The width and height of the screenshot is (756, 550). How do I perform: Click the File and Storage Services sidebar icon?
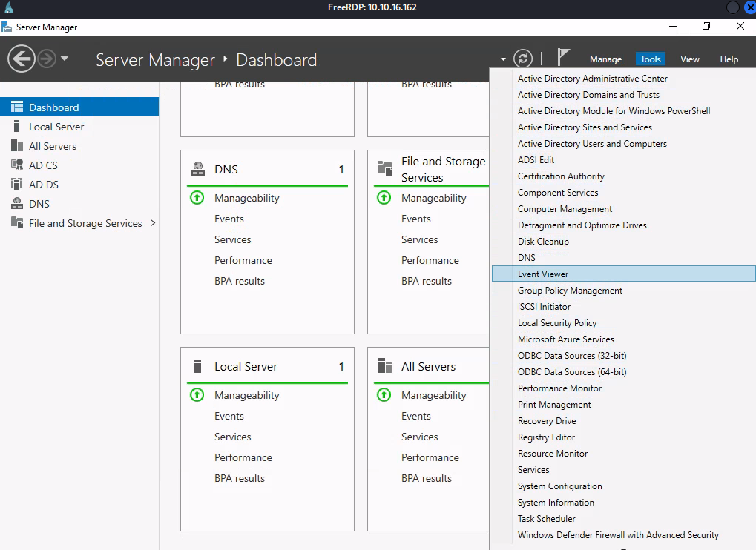coord(17,222)
